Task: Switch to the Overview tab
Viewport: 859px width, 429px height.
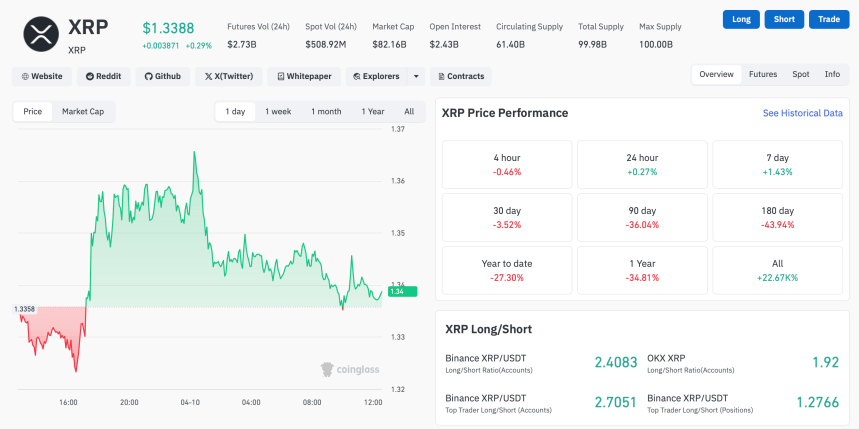Action: [716, 75]
